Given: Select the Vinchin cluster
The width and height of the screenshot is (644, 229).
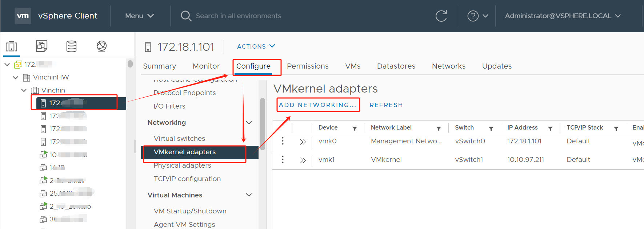Looking at the screenshot, I should tap(53, 90).
